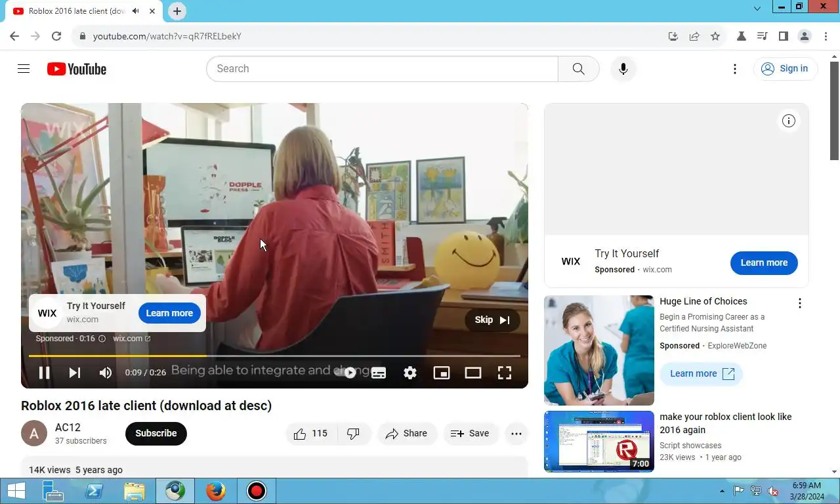Viewport: 840px width, 504px height.
Task: Pause the video player
Action: (x=44, y=373)
